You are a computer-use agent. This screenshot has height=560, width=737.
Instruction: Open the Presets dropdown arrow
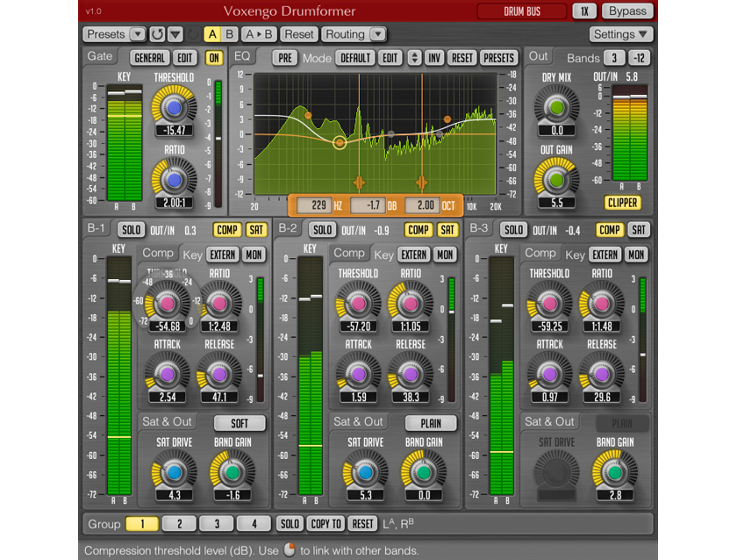click(x=138, y=34)
